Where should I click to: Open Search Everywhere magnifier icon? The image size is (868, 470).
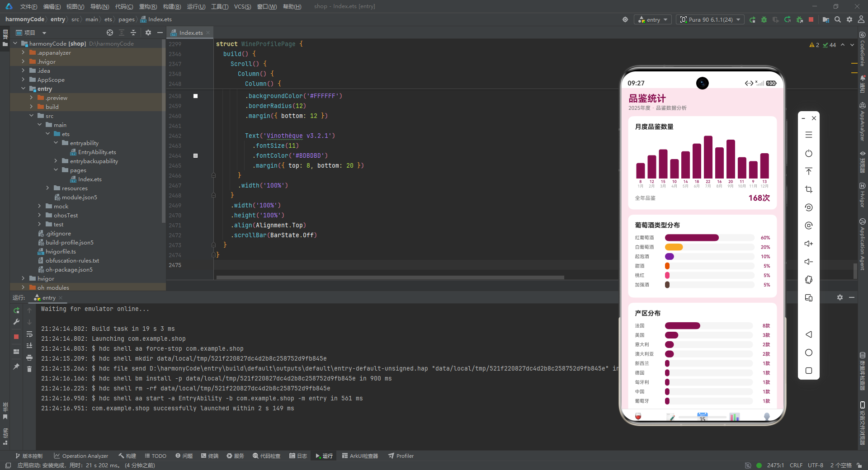(x=838, y=19)
